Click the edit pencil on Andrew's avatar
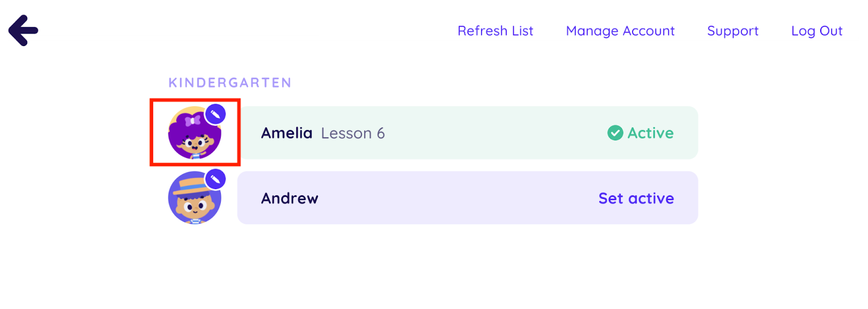Screen dimensions: 868x309 point(215,179)
